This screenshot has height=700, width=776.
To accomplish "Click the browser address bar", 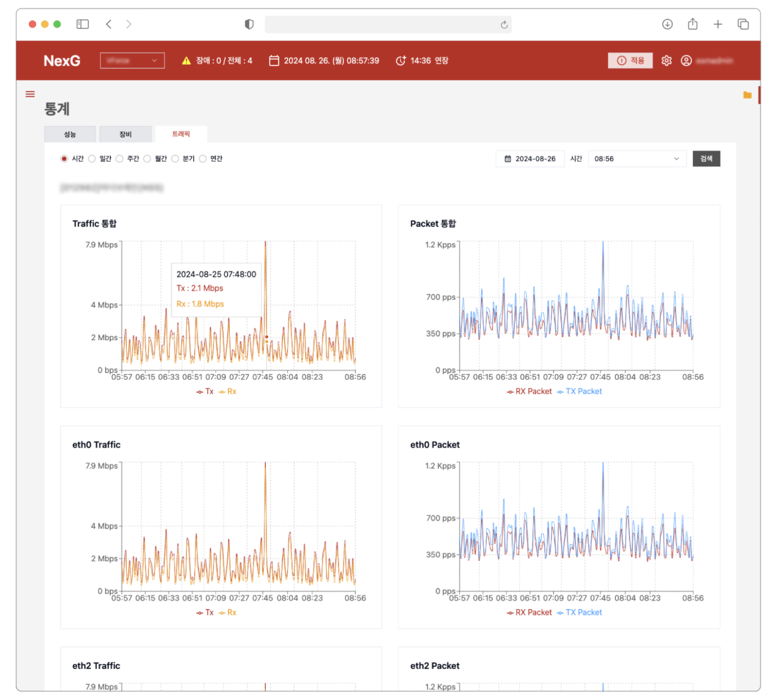I will [x=388, y=25].
